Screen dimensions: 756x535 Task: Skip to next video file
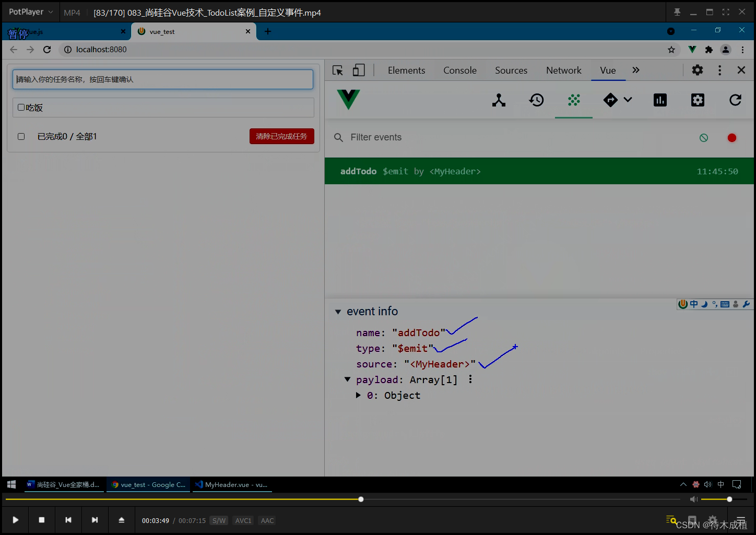point(95,520)
